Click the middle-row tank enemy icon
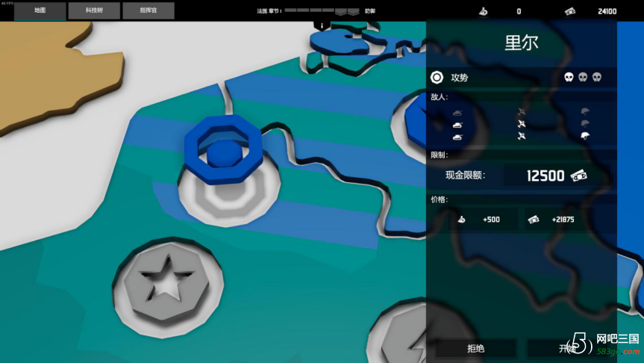Viewport: 644px width, 363px height. click(457, 125)
